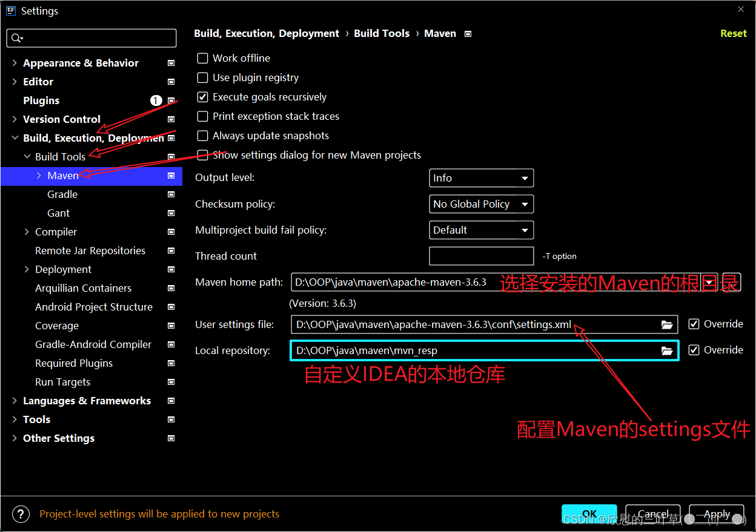Open the Output level dropdown

481,178
